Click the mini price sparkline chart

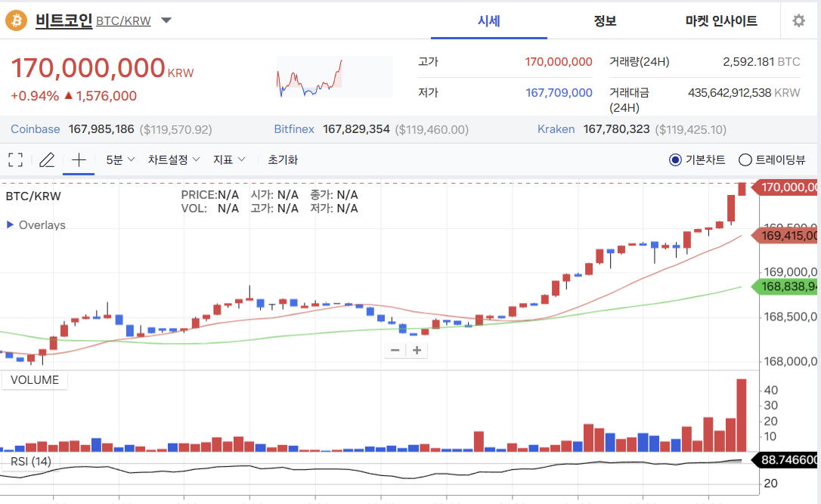point(334,76)
